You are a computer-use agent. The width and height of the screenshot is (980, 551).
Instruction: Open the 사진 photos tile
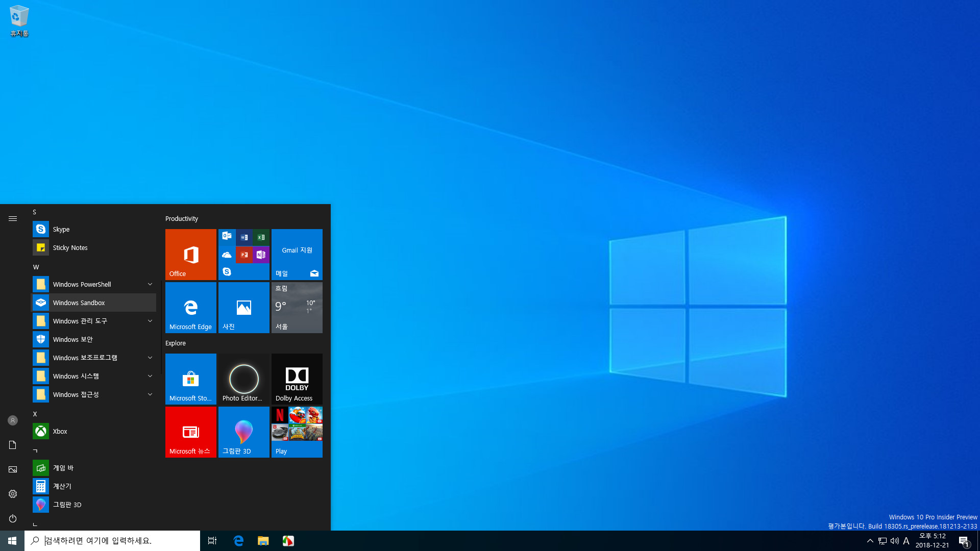click(244, 308)
